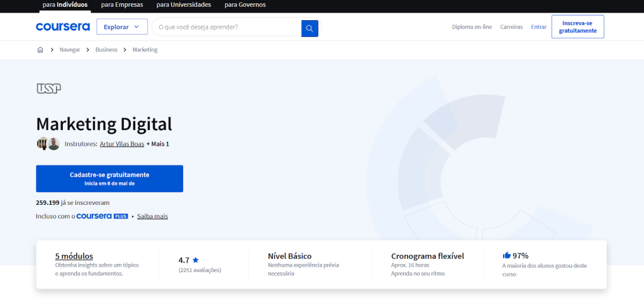
Task: Click the blue search magnifier button
Action: coord(309,28)
